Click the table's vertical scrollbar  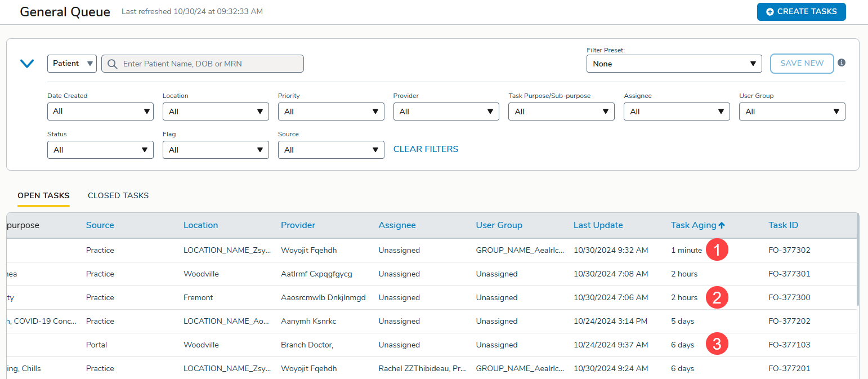(857, 259)
